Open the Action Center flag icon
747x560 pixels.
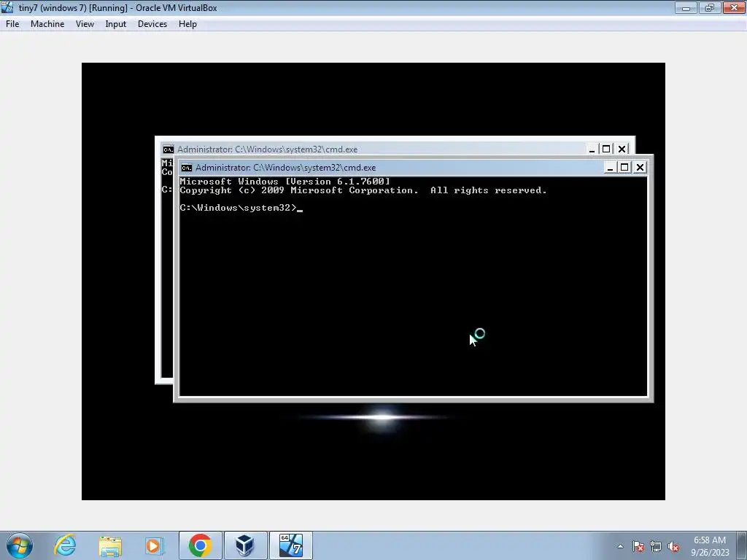tap(638, 547)
